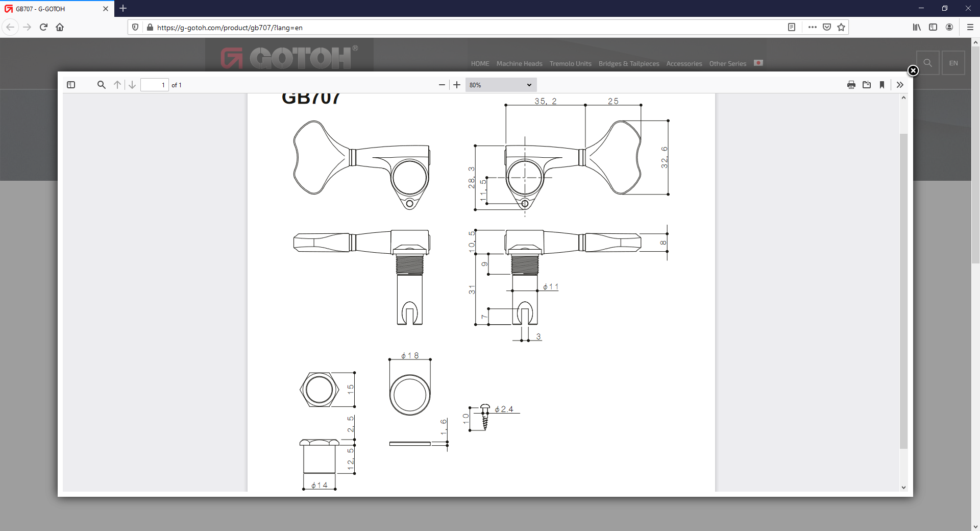Open the Bridges & Tailpieces menu
980x531 pixels.
[x=629, y=64]
